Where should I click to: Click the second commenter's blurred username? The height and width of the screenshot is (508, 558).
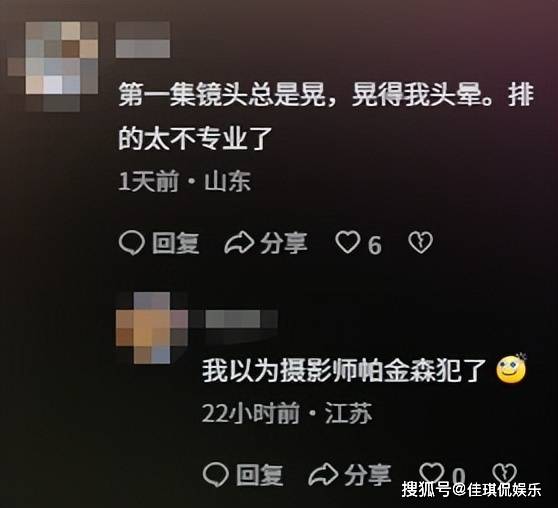233,319
